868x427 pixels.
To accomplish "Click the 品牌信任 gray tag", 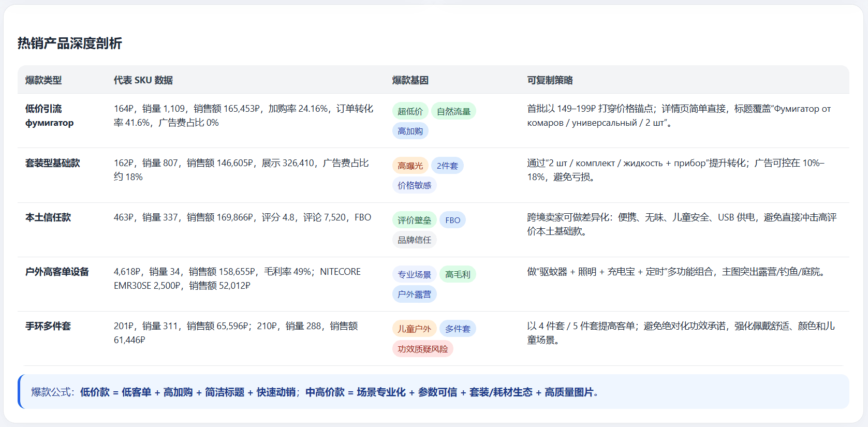I will pyautogui.click(x=414, y=240).
